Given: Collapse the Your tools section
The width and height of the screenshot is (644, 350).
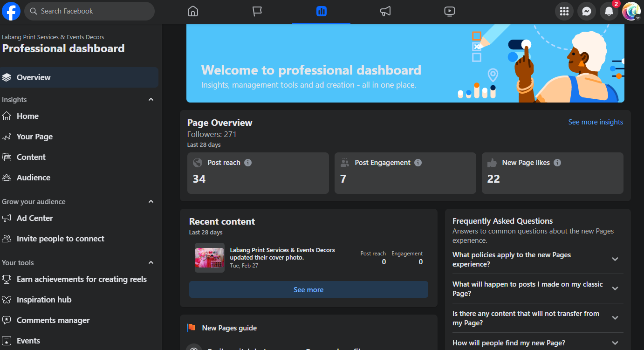Looking at the screenshot, I should click(151, 262).
